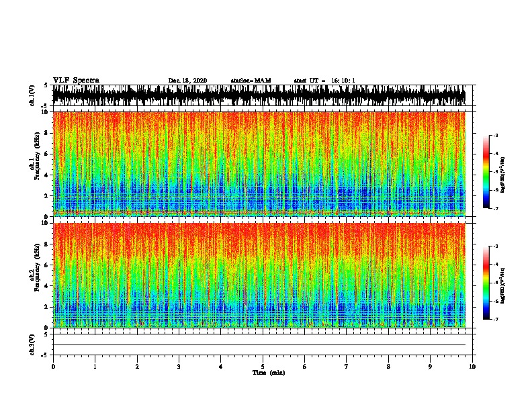The width and height of the screenshot is (532, 411).
Task: Click time-axis tick label '4'
Action: coord(221,367)
